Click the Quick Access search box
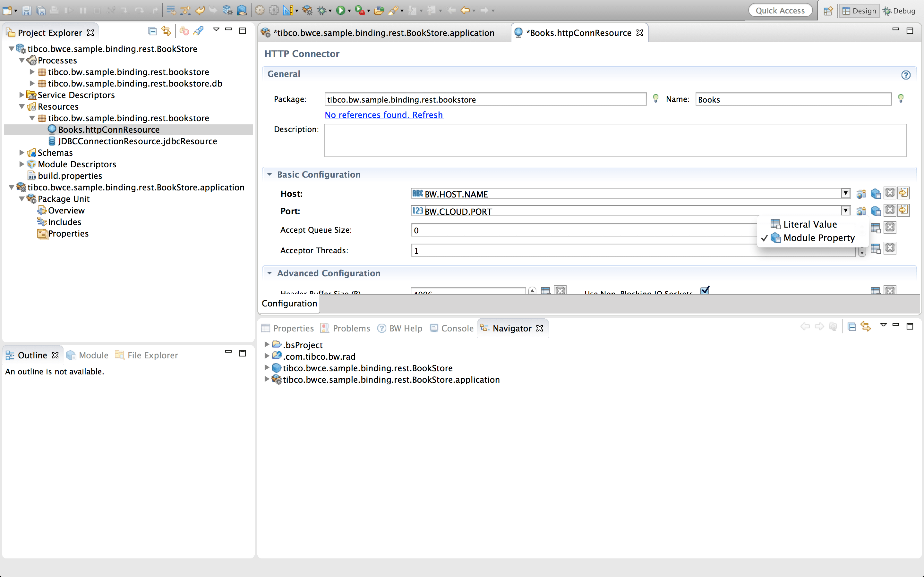The width and height of the screenshot is (924, 577). (781, 10)
